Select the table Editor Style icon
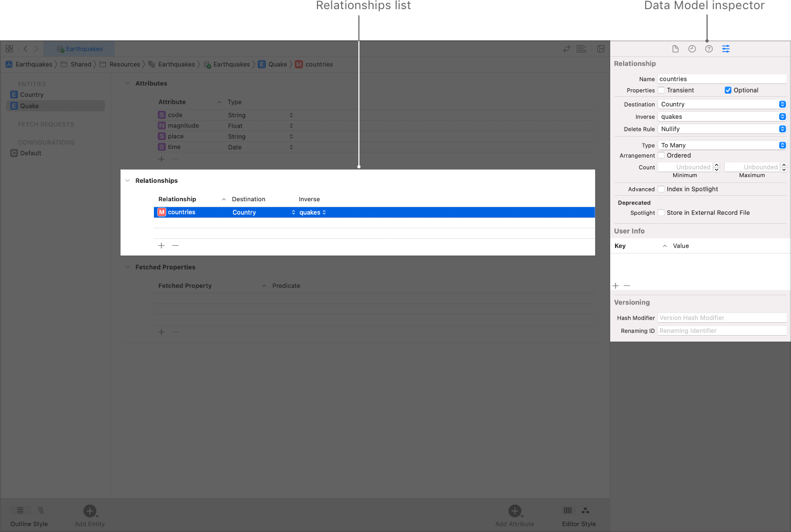The image size is (791, 532). point(568,510)
